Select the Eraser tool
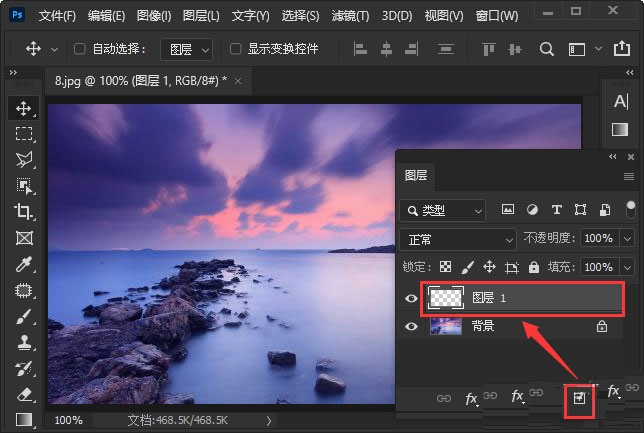 (x=24, y=394)
